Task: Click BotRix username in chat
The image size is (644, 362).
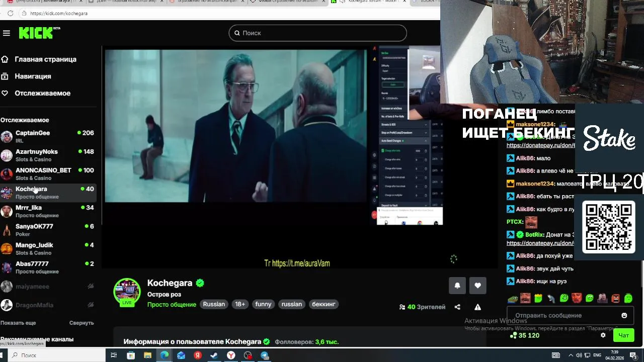Action: [x=534, y=235]
